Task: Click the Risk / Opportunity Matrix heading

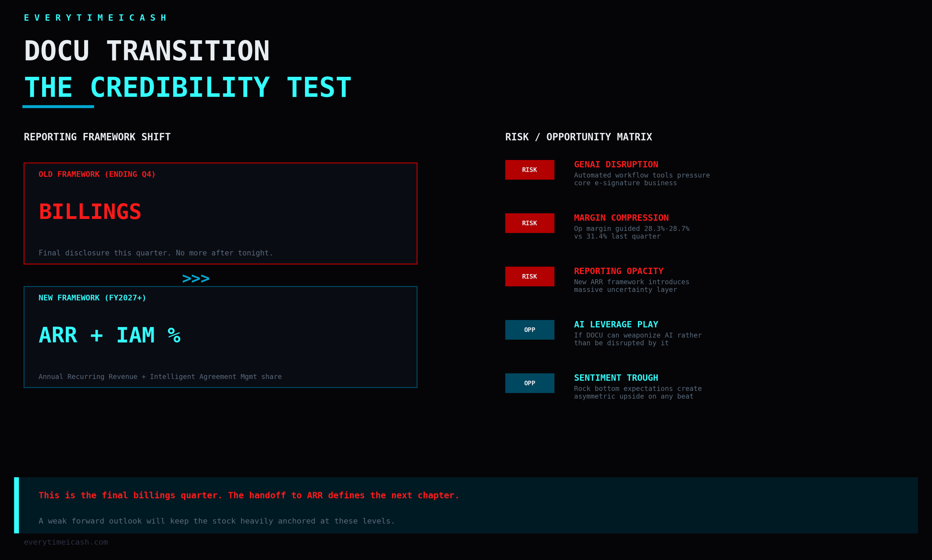Action: [579, 137]
